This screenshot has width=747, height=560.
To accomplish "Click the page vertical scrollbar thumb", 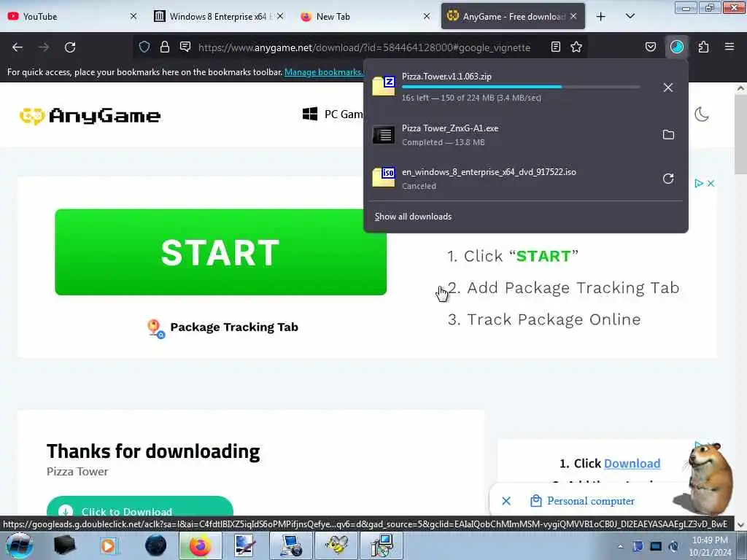I will pyautogui.click(x=740, y=135).
